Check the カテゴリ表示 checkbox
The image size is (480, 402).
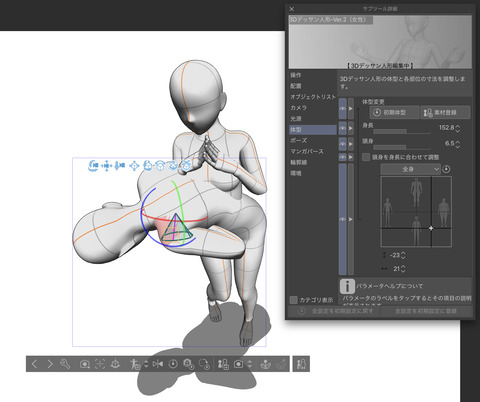(294, 300)
